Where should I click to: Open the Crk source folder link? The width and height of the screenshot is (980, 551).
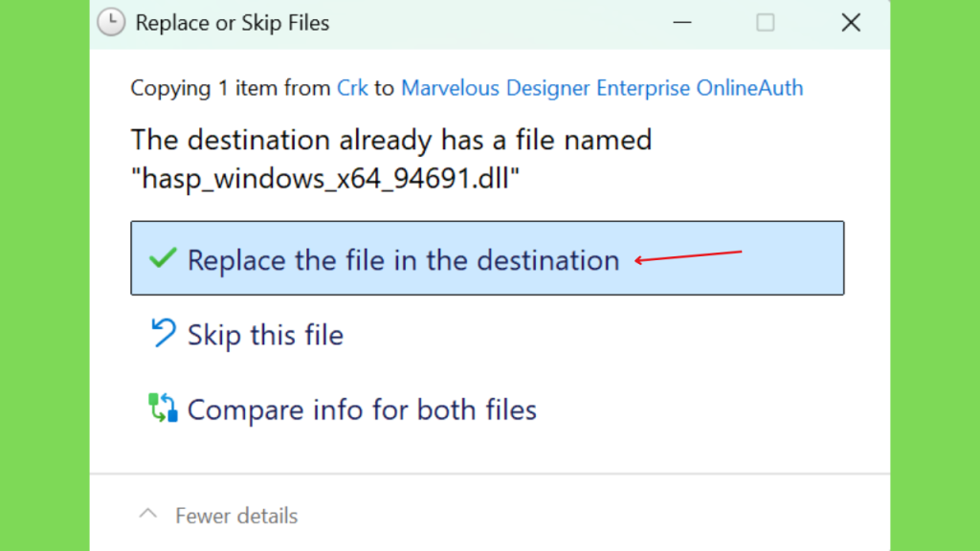point(352,88)
